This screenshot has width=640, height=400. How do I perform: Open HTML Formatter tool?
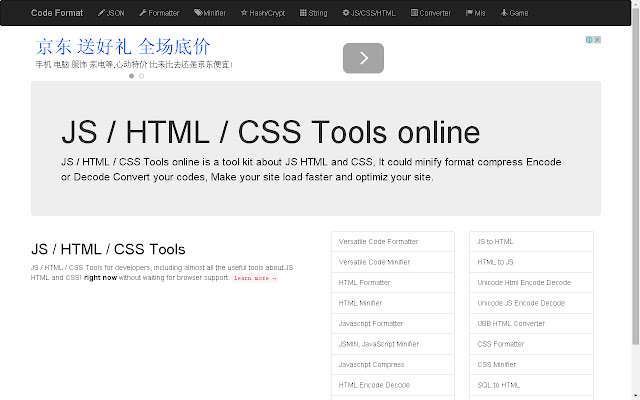(x=393, y=282)
